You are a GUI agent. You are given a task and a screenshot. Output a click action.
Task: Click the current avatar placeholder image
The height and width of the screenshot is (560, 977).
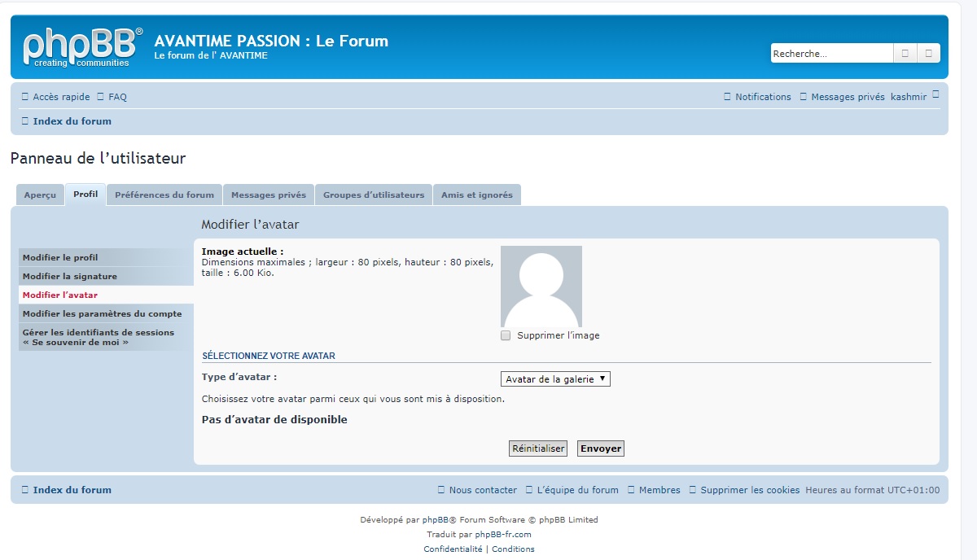(541, 287)
